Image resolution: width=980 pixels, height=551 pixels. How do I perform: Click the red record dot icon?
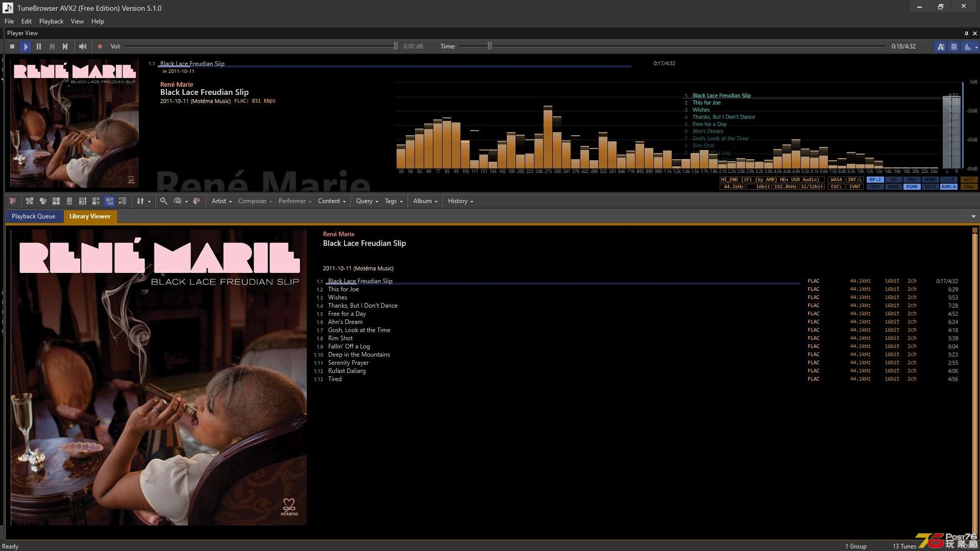click(x=100, y=46)
